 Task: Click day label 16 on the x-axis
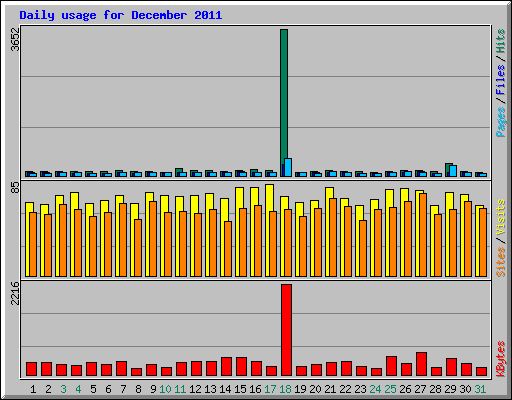[255, 389]
